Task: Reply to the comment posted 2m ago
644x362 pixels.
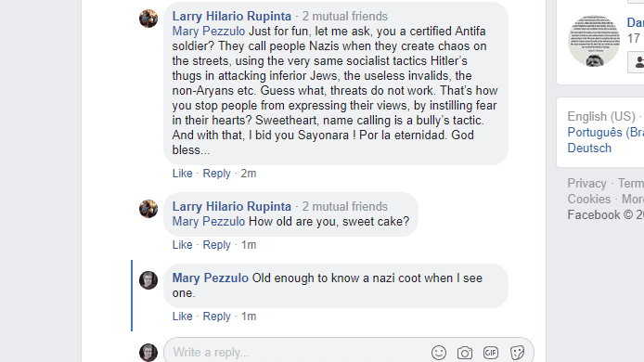Action: click(x=216, y=174)
